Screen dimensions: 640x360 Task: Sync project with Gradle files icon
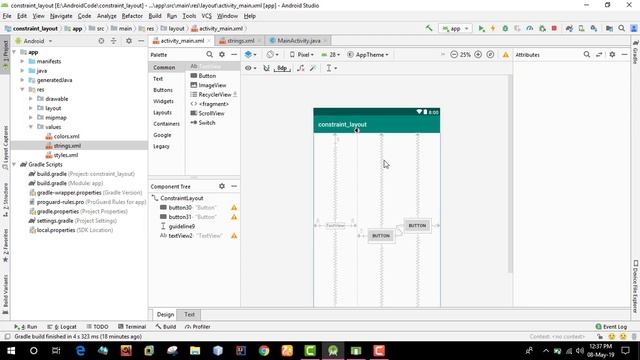coord(569,29)
